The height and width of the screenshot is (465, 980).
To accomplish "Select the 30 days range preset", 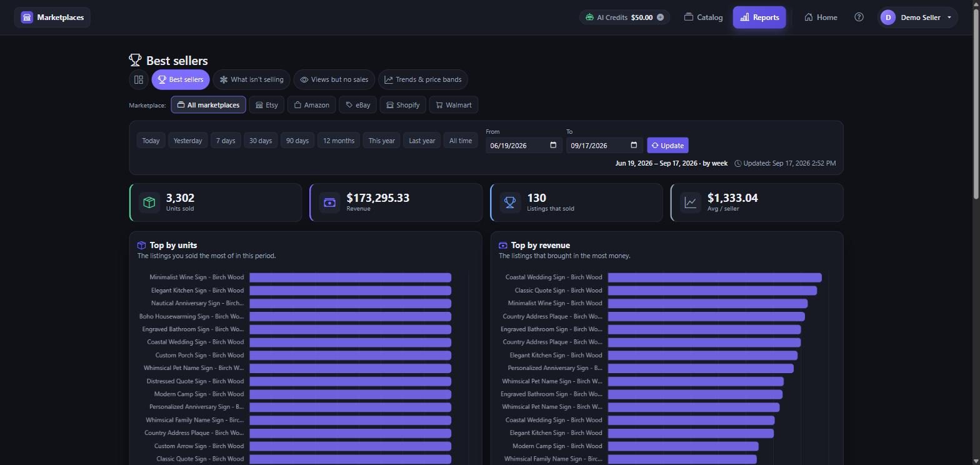I will coord(261,141).
